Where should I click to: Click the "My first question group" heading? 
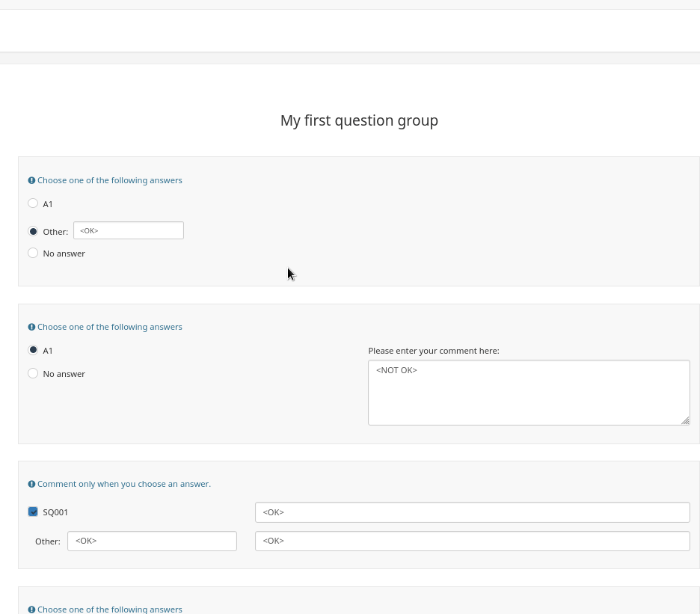[359, 120]
